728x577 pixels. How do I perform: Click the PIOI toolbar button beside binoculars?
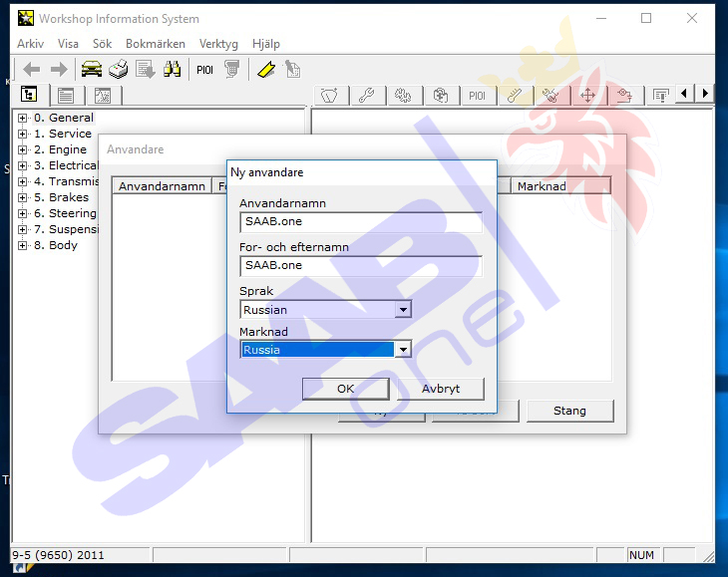coord(204,69)
